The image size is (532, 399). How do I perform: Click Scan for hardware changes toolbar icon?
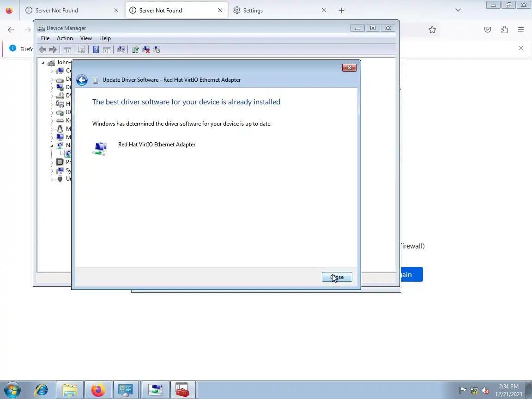[x=121, y=50]
